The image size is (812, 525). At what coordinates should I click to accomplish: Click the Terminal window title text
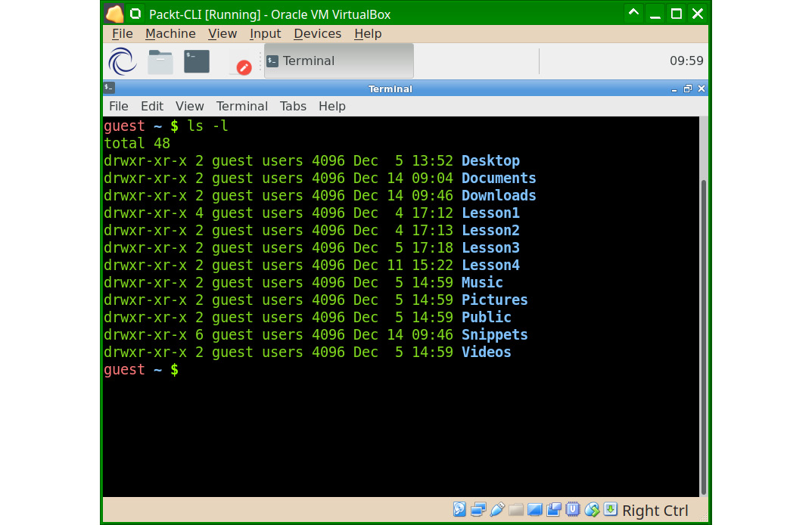390,89
